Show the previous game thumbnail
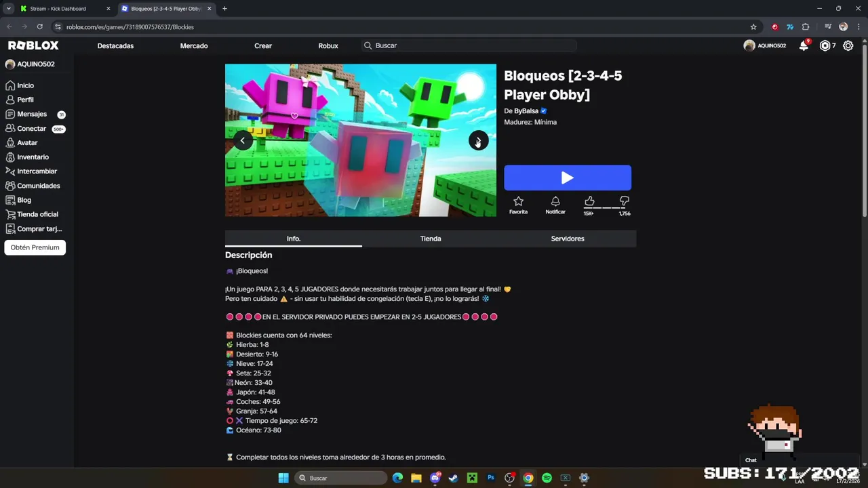This screenshot has width=868, height=488. tap(243, 140)
